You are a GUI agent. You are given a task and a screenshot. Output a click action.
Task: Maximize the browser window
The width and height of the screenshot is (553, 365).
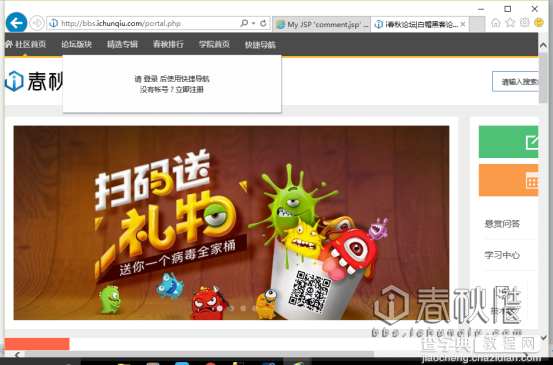pyautogui.click(x=508, y=9)
